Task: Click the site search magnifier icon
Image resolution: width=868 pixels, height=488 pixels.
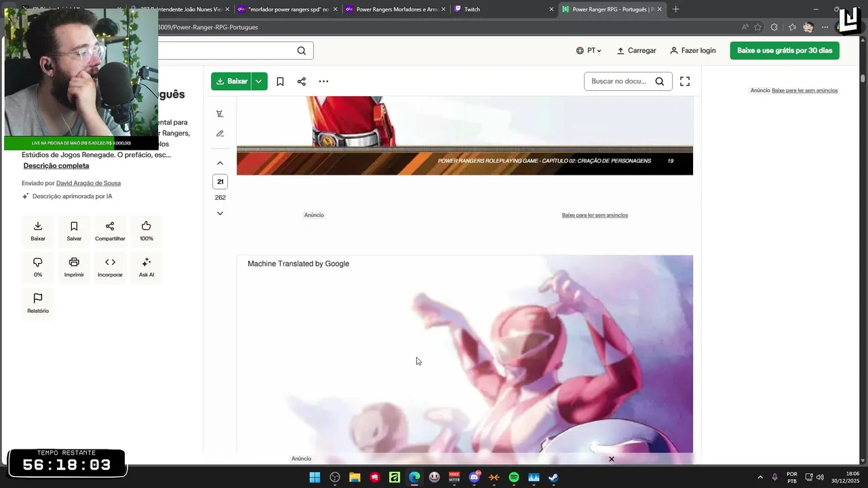Action: click(302, 51)
